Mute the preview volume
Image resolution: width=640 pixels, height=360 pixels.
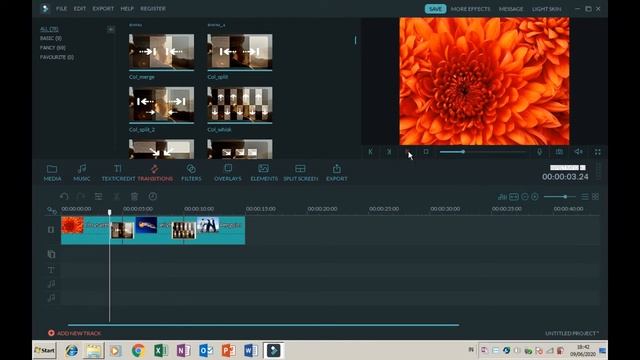(578, 152)
